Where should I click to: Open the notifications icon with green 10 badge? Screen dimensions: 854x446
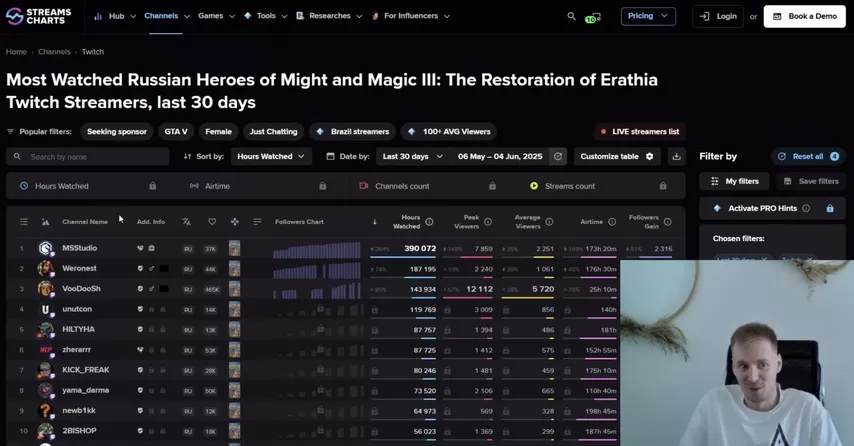point(593,17)
